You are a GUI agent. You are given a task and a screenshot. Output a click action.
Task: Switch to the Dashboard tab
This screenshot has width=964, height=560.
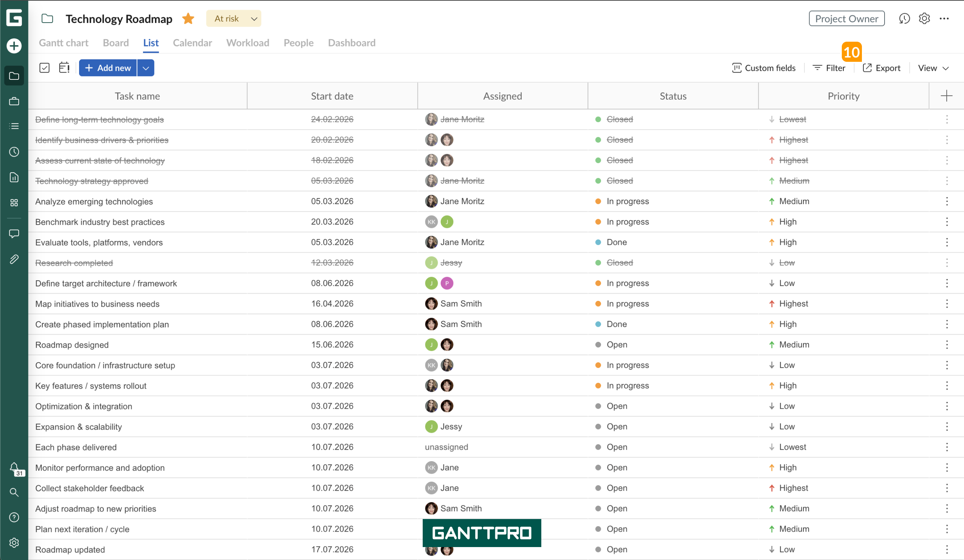352,43
